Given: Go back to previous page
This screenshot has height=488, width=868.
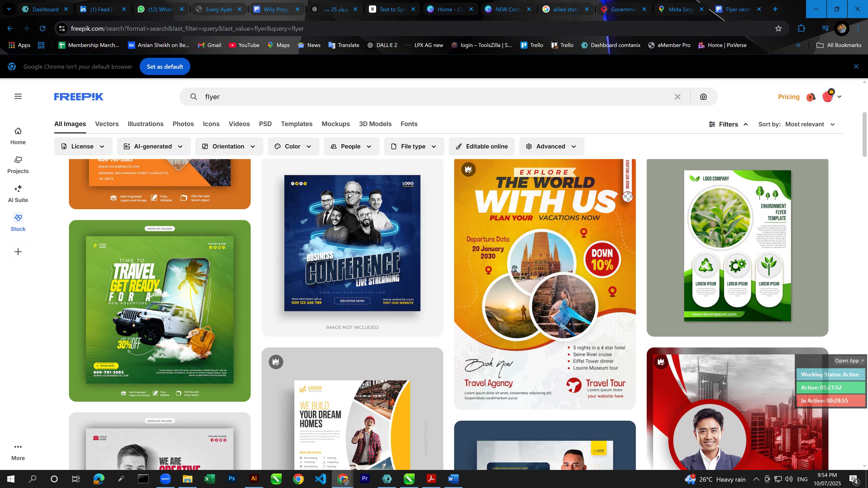Looking at the screenshot, I should [10, 29].
